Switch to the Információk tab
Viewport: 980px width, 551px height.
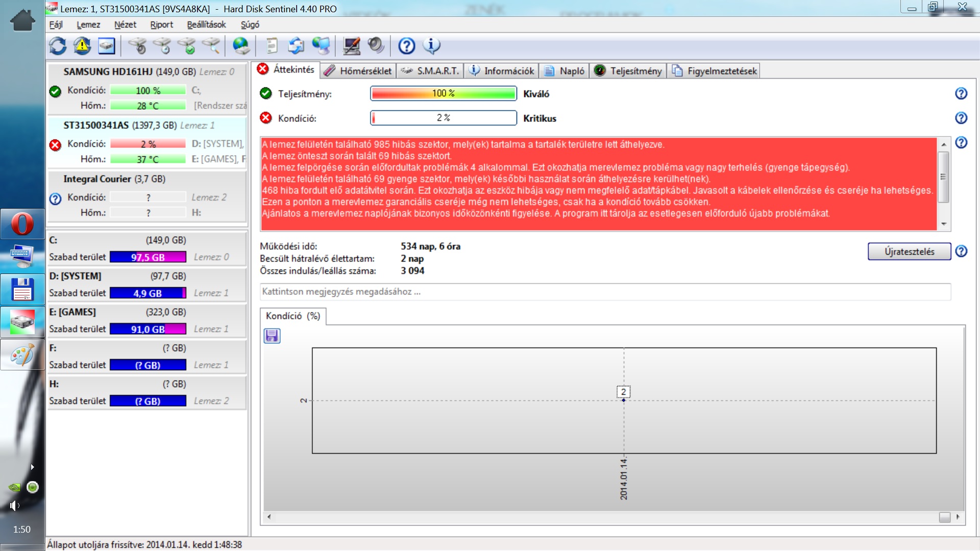502,71
